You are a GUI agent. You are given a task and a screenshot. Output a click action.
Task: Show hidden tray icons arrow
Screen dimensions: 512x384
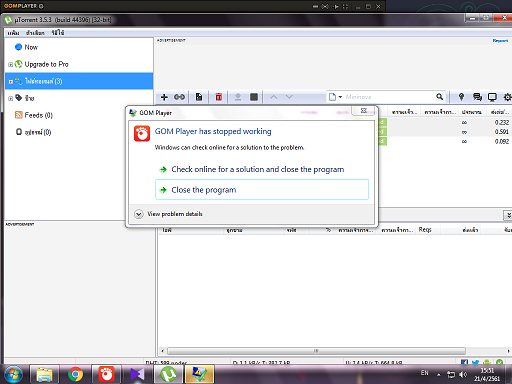click(x=439, y=375)
